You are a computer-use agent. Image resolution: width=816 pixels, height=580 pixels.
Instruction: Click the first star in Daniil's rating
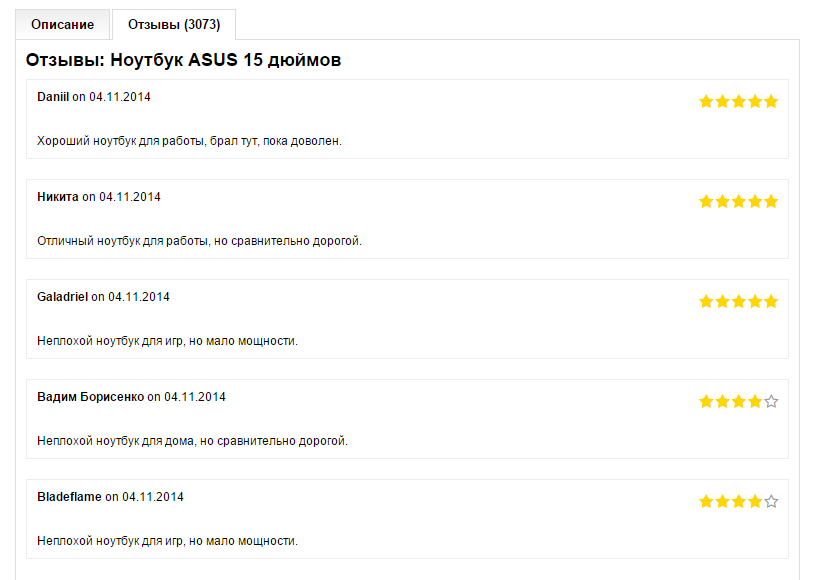(x=706, y=101)
